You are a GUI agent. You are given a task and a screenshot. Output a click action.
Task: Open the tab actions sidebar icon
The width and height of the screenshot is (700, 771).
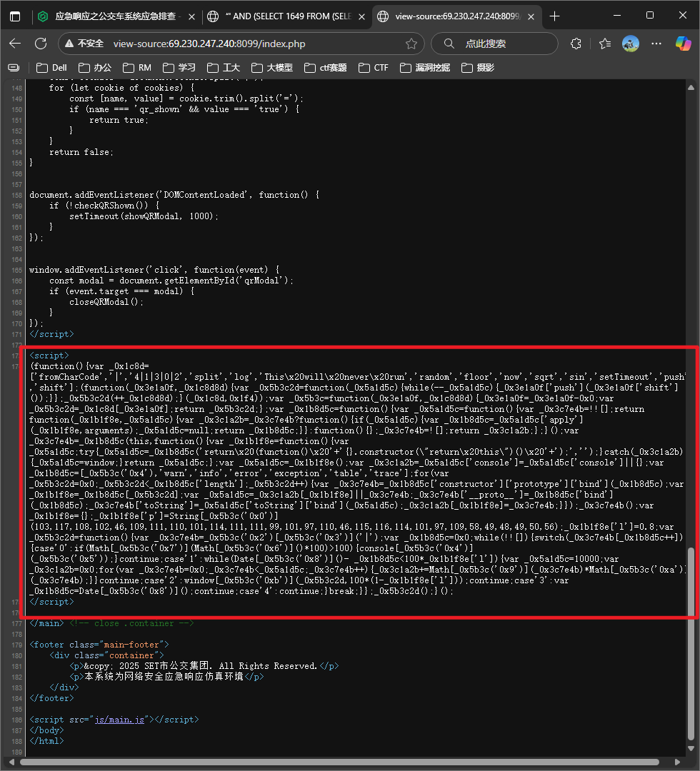(15, 16)
